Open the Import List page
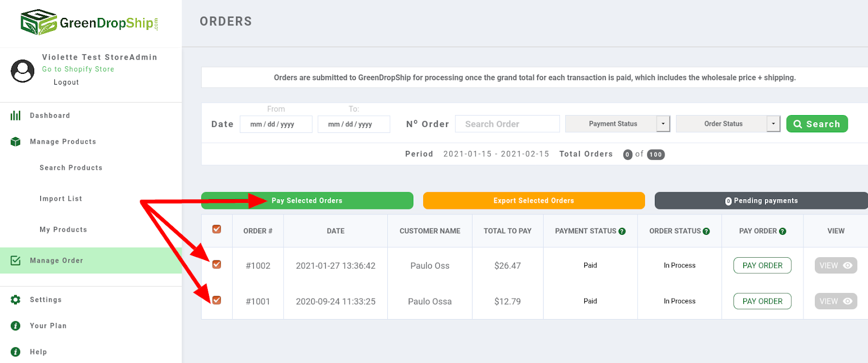This screenshot has height=363, width=868. tap(61, 199)
